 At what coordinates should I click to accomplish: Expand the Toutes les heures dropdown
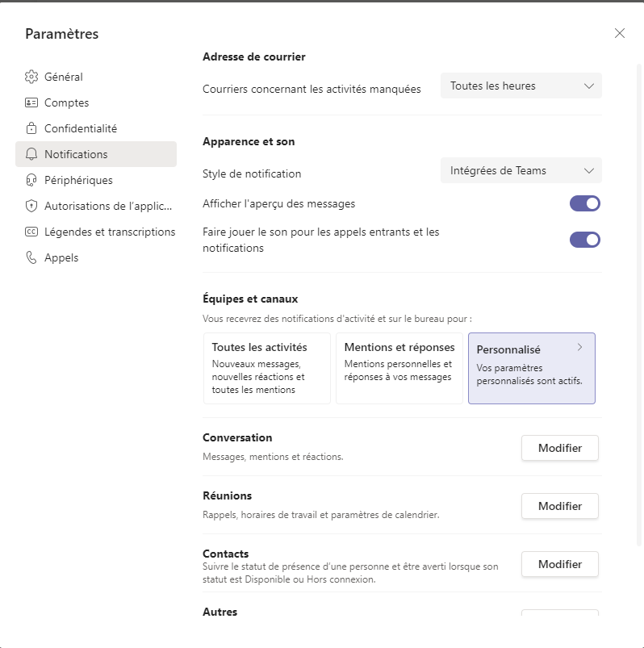521,86
